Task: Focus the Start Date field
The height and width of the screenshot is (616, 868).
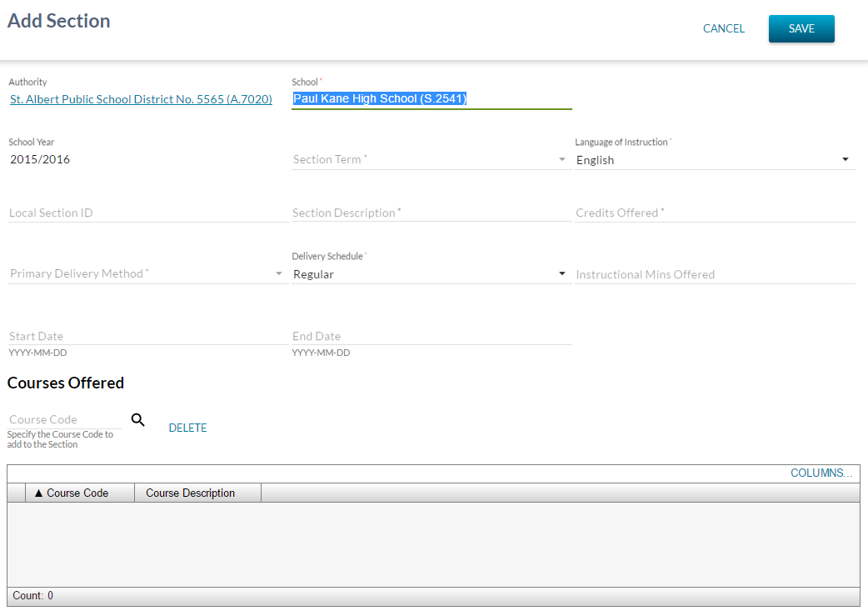Action: [x=147, y=337]
